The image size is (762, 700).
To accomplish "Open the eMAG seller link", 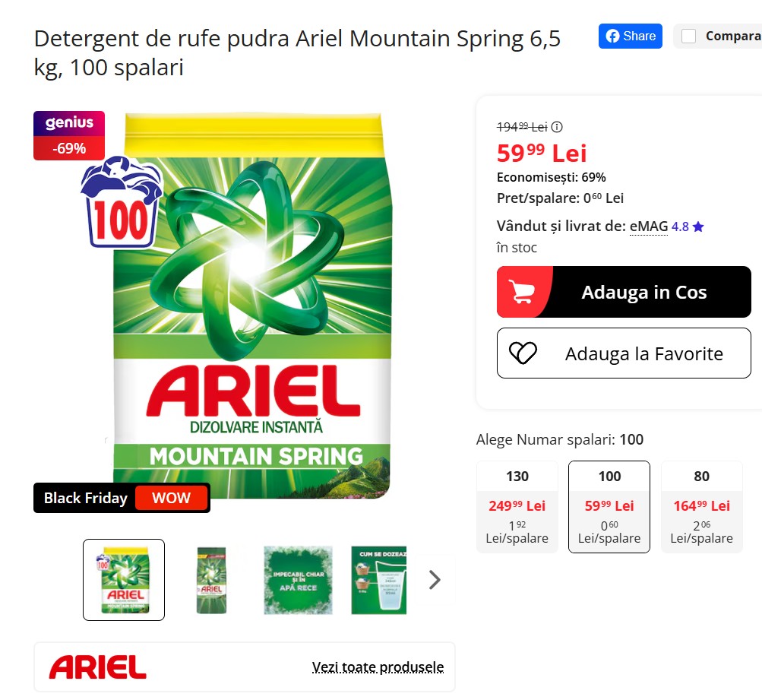I will click(649, 226).
